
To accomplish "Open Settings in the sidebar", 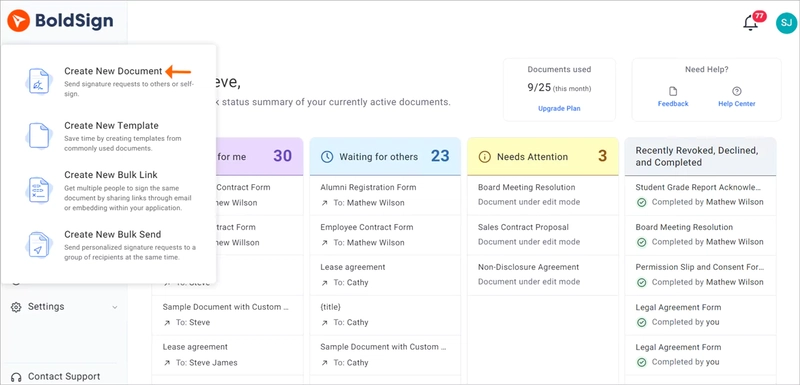I will click(x=46, y=306).
